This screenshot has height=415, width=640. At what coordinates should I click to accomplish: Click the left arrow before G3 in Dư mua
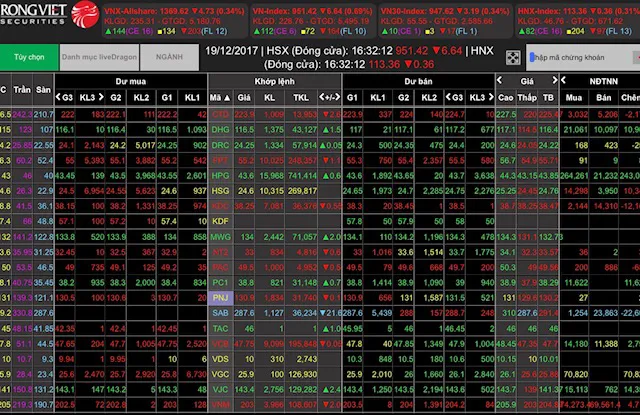coord(56,97)
